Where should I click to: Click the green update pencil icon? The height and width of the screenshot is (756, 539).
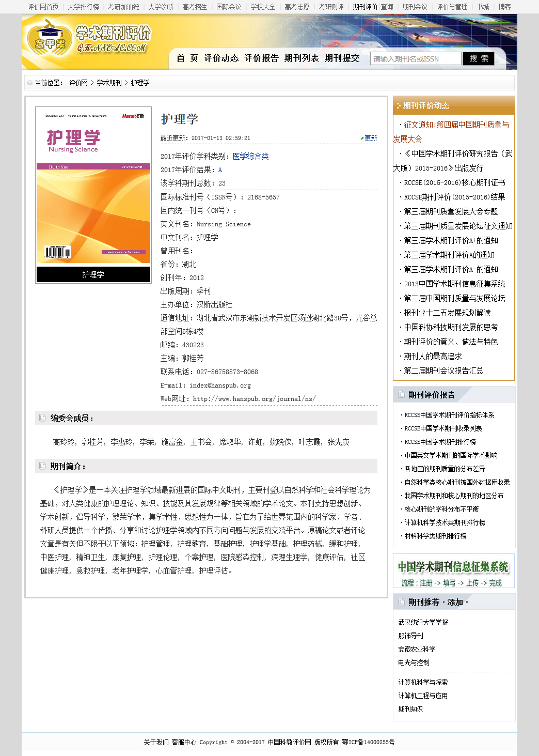point(362,138)
